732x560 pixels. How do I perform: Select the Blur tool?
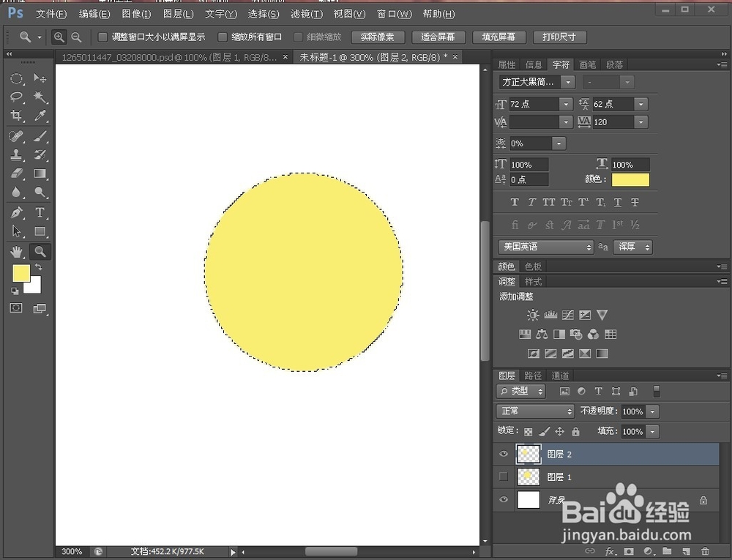[17, 192]
